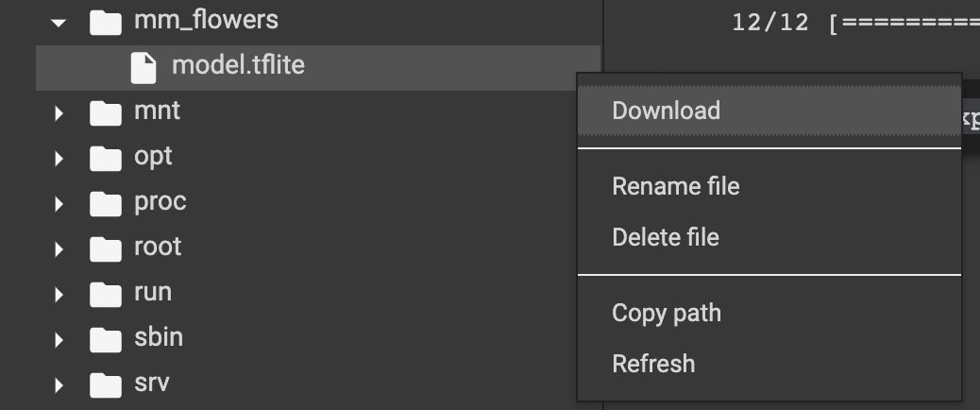Click the mnt folder icon
980x410 pixels.
(106, 112)
